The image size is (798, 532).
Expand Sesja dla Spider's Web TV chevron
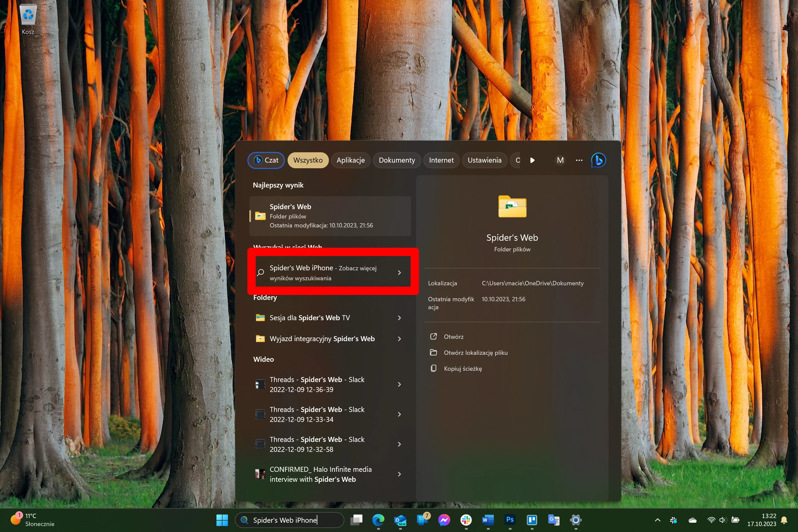[399, 318]
